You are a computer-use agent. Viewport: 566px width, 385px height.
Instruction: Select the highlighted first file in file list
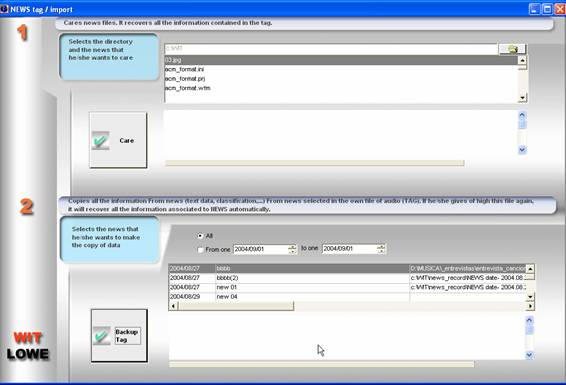pyautogui.click(x=341, y=60)
